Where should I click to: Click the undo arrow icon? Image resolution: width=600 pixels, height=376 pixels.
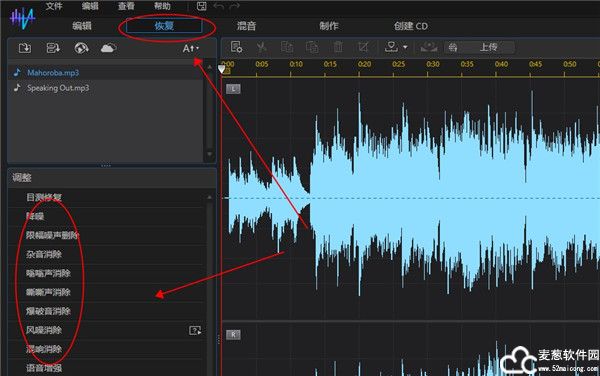point(219,6)
